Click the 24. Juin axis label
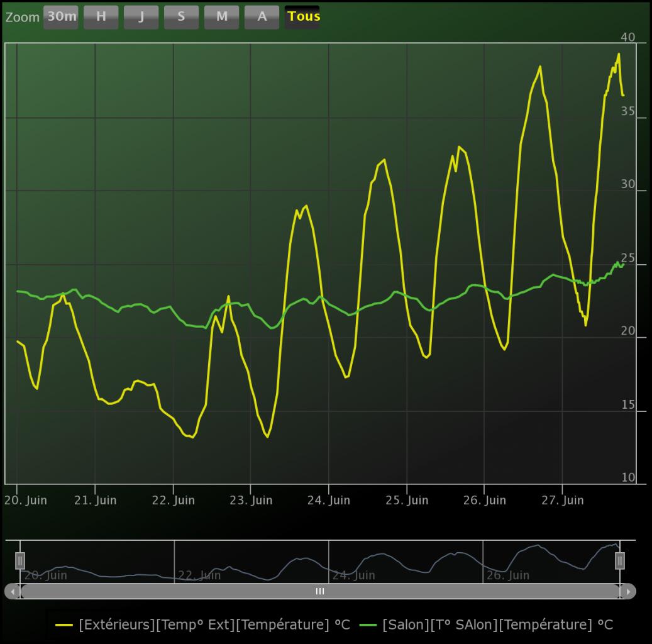The height and width of the screenshot is (644, 652). click(x=328, y=500)
